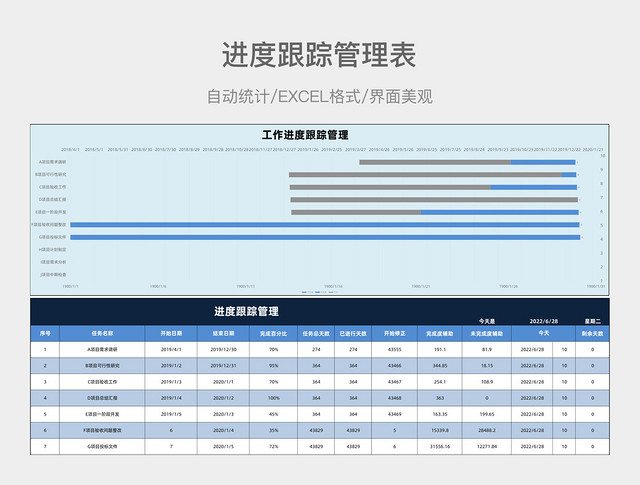This screenshot has width=640, height=485.
Task: Click the 28488.2 cell
Action: (487, 430)
